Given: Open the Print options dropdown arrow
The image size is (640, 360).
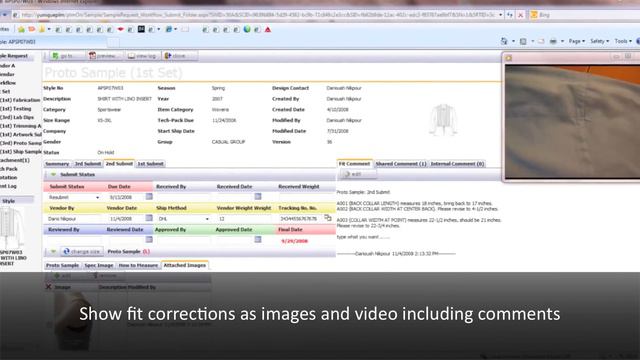Looking at the screenshot, I should pyautogui.click(x=562, y=41).
